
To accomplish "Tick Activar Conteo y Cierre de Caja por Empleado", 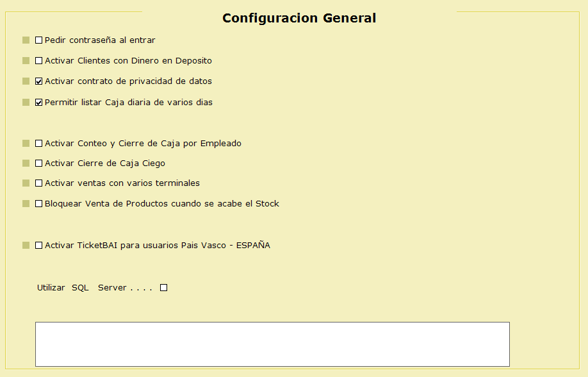I will pos(39,144).
